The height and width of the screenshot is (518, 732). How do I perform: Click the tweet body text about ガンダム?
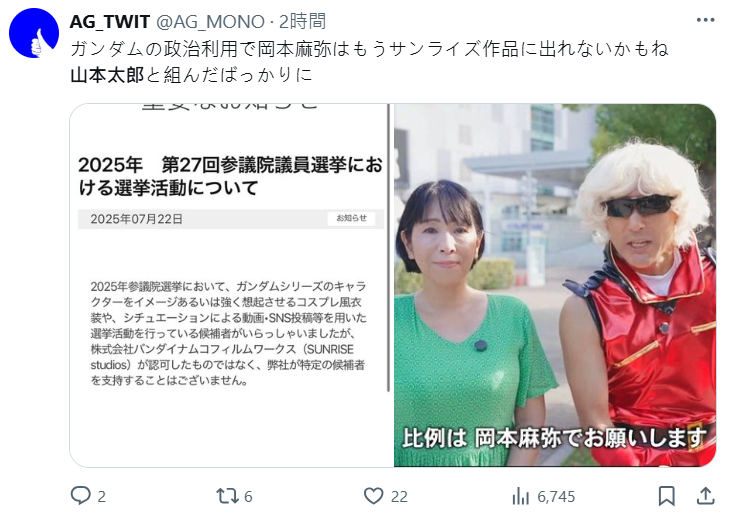tap(369, 62)
